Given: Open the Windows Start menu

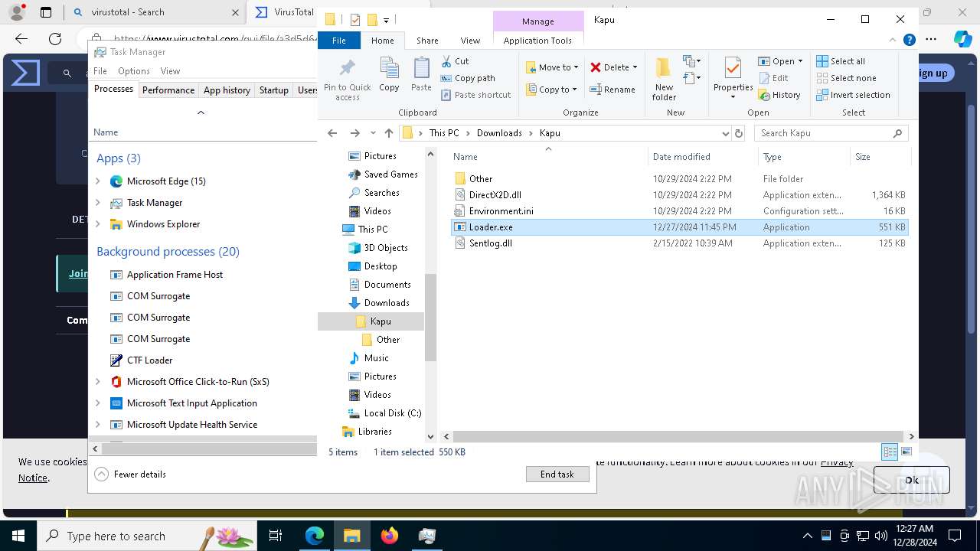Looking at the screenshot, I should pyautogui.click(x=18, y=536).
